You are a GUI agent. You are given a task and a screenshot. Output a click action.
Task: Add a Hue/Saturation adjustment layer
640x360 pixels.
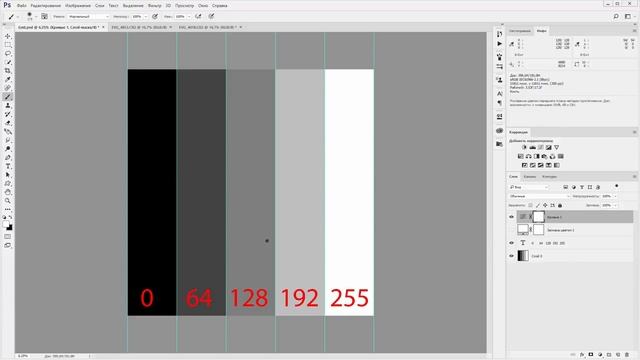point(520,156)
